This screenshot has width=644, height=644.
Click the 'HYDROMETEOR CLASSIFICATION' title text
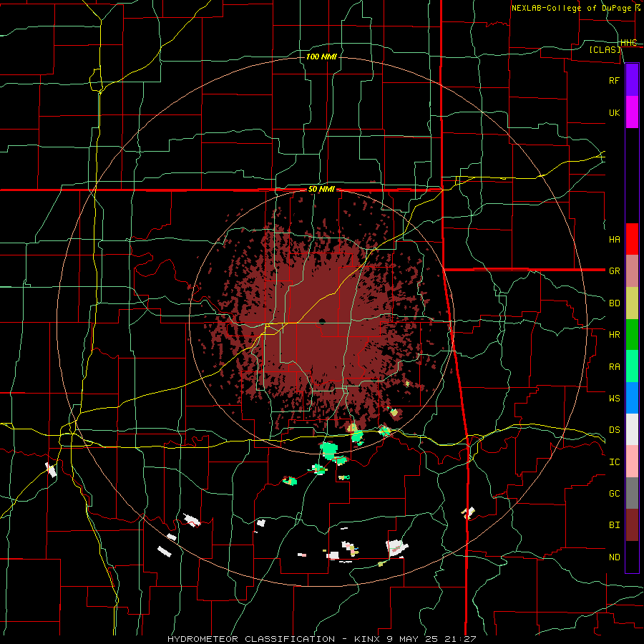(x=251, y=639)
